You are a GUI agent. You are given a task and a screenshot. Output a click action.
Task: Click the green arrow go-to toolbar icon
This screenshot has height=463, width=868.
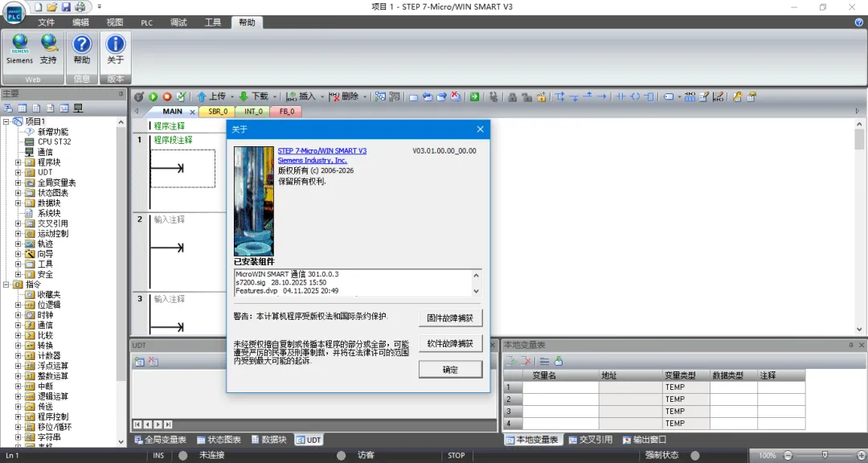pos(474,96)
